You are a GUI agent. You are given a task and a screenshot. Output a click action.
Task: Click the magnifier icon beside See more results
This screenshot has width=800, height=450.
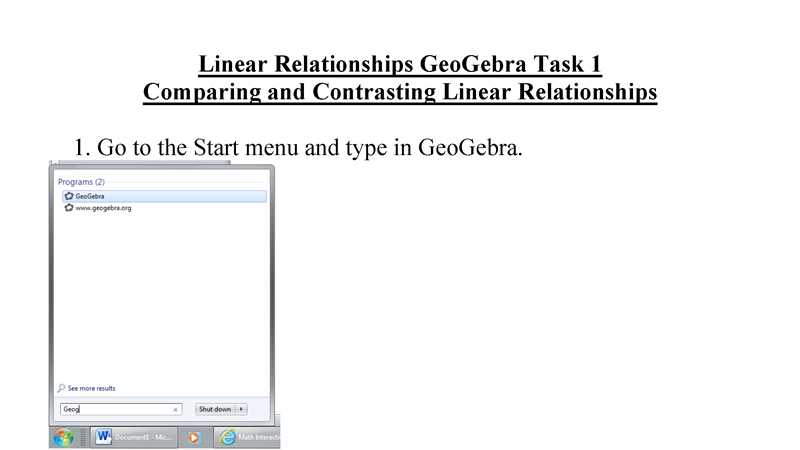[61, 388]
